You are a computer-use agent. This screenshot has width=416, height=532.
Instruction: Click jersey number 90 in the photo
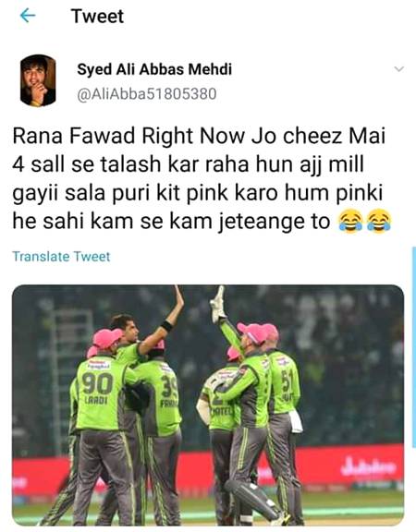point(97,383)
